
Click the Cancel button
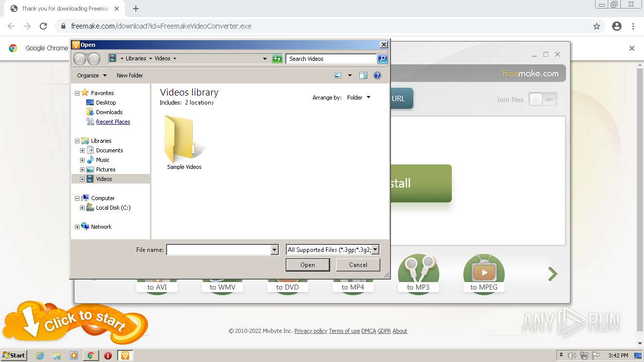[358, 265]
